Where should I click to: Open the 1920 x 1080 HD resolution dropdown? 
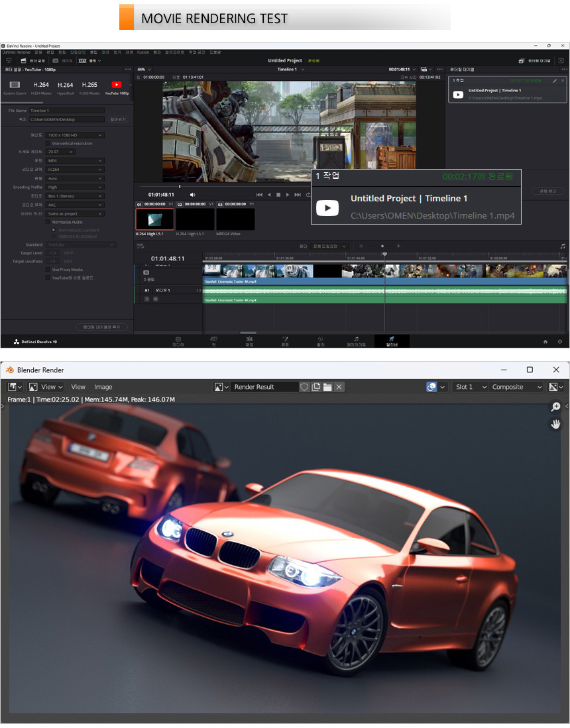point(76,135)
